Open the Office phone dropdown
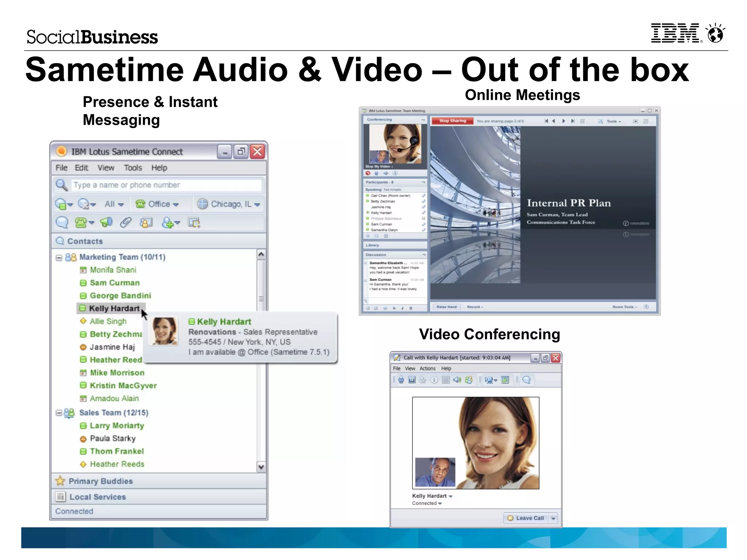This screenshot has height=560, width=747. point(157,204)
